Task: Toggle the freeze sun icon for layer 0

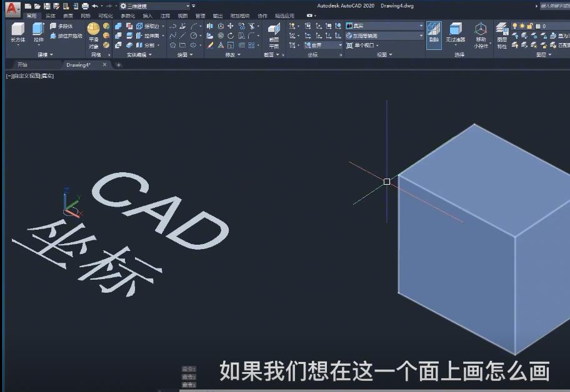Action: [x=522, y=26]
